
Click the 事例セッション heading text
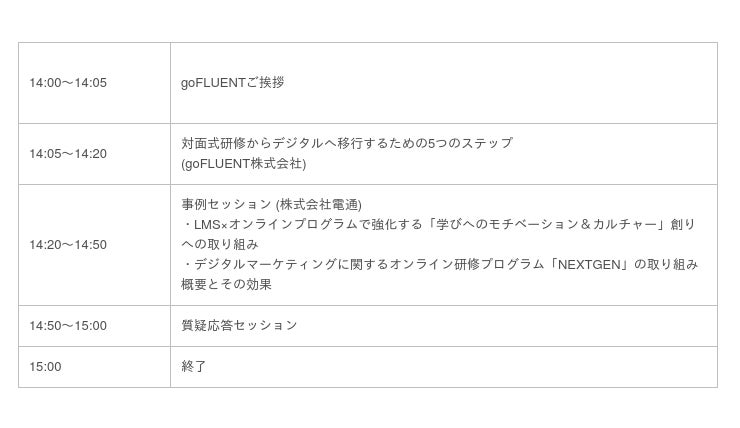226,204
